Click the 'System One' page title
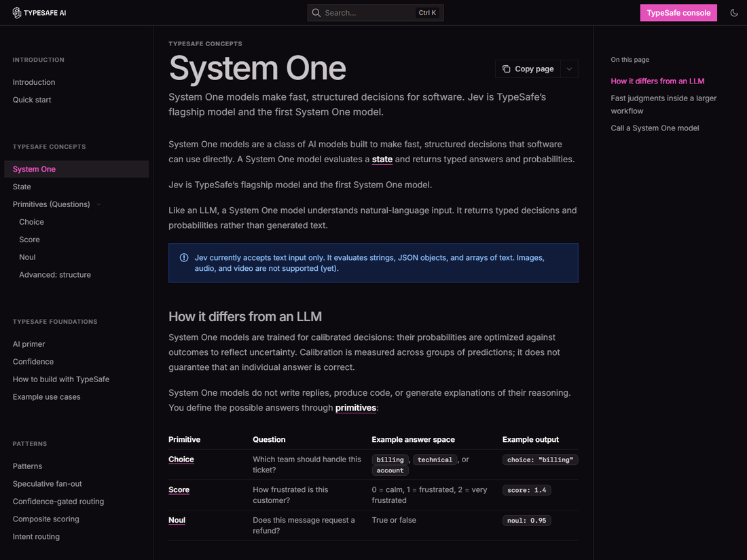Viewport: 747px width, 560px height. click(257, 69)
